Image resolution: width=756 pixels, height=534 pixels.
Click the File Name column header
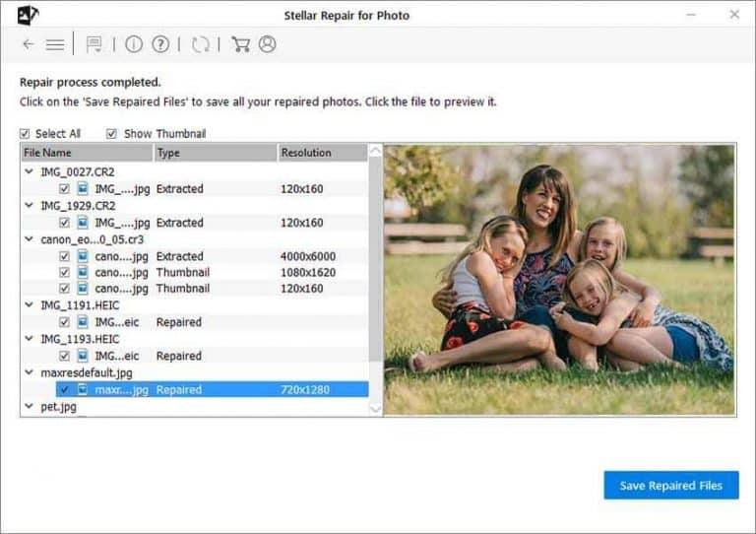tap(87, 153)
